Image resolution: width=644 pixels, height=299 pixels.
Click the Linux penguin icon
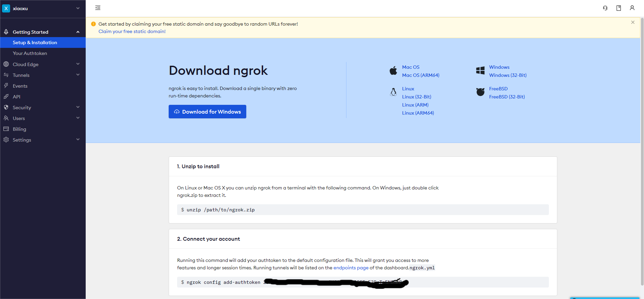(393, 92)
